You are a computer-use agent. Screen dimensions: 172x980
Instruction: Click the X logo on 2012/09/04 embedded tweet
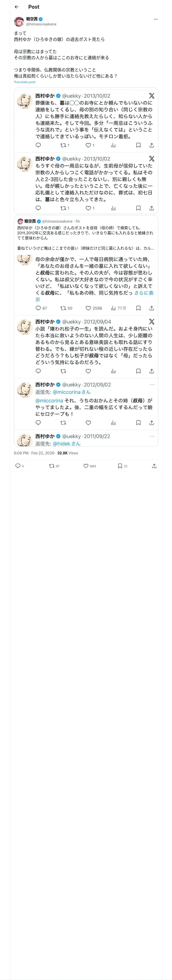pyautogui.click(x=151, y=322)
